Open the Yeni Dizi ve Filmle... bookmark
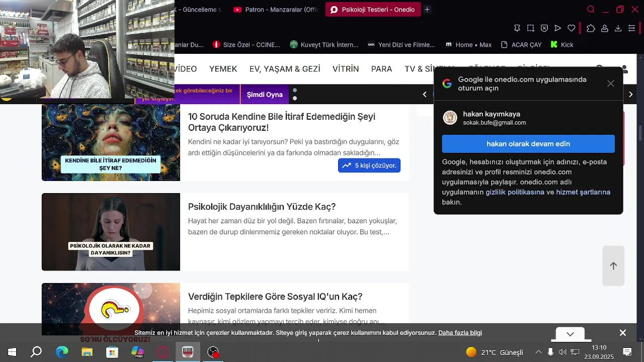Viewport: 644px width, 362px height. coord(401,45)
